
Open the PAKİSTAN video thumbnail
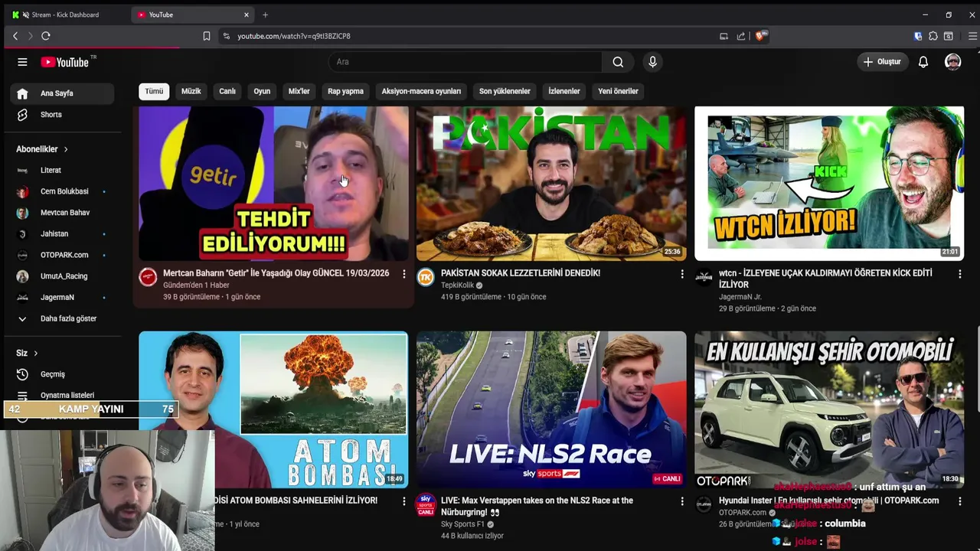point(551,184)
